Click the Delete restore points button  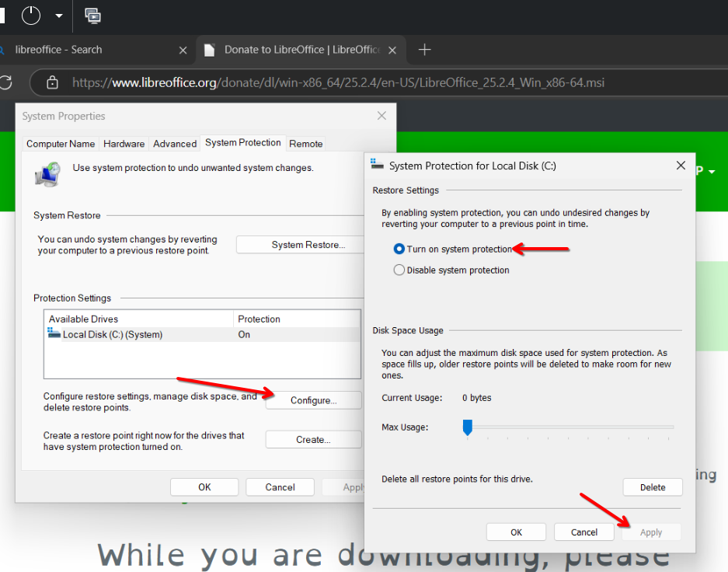click(653, 487)
